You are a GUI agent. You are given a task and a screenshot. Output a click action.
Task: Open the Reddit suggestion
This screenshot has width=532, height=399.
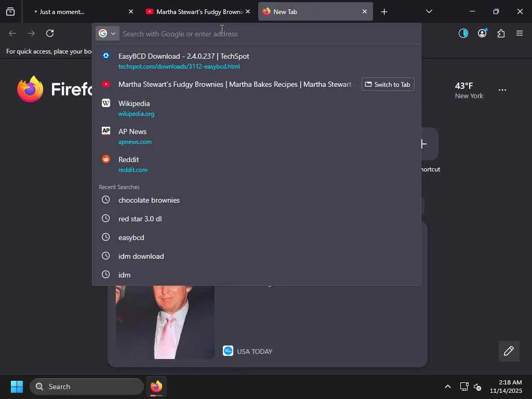(257, 164)
